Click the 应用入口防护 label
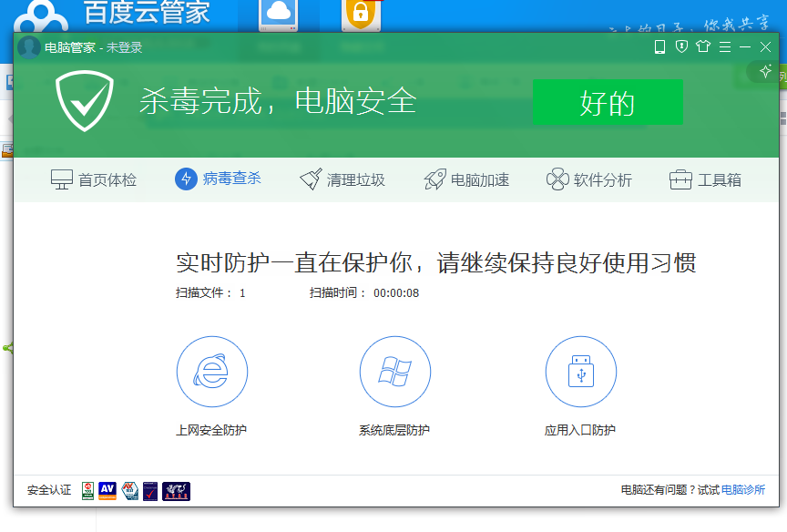Image resolution: width=787 pixels, height=532 pixels. (x=580, y=430)
